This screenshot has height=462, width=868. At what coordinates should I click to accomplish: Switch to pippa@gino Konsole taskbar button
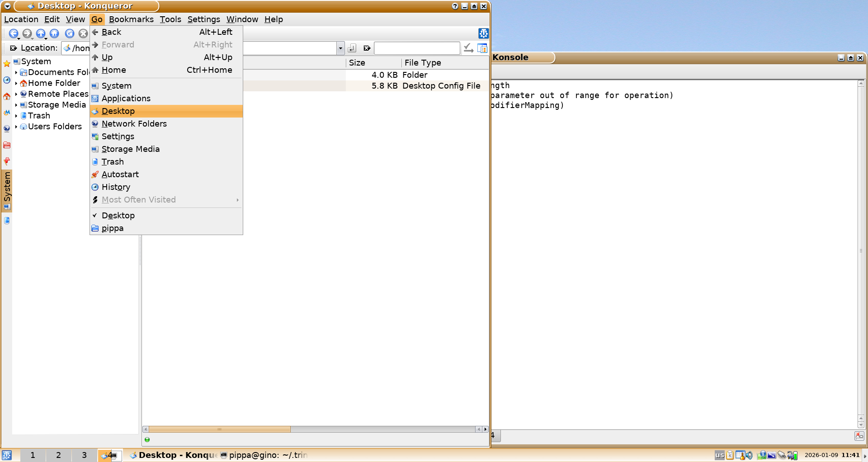point(264,455)
